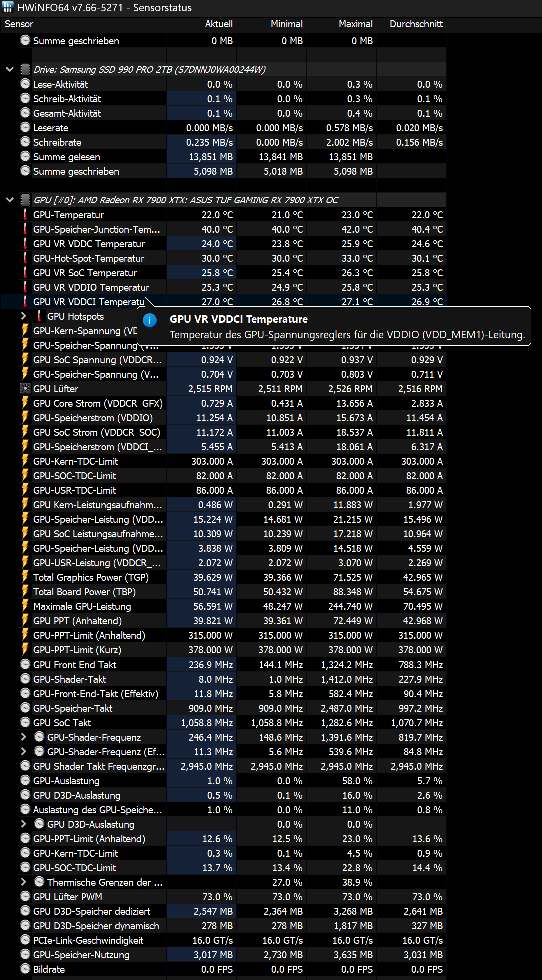Click the clock icon for GPU-Speicher-Takt

click(x=25, y=708)
